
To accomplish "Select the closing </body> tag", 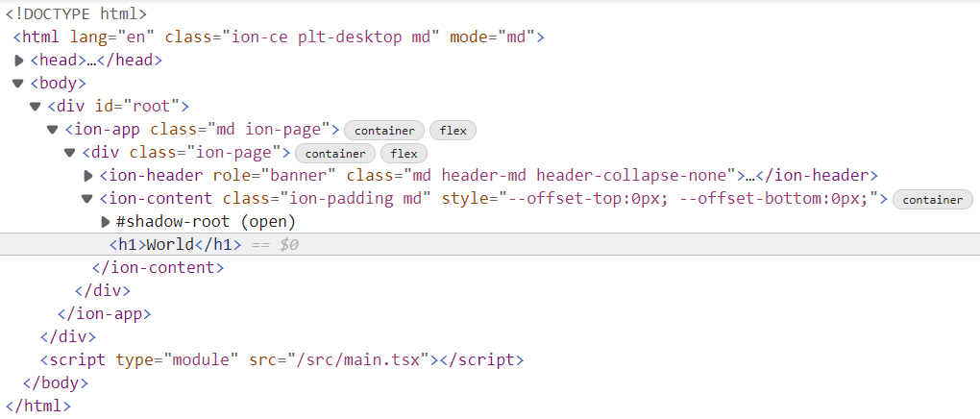I will (55, 382).
